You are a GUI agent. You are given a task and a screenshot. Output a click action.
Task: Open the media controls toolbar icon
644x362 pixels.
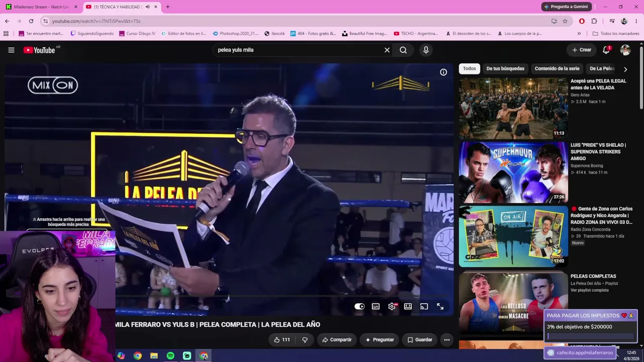[612, 21]
